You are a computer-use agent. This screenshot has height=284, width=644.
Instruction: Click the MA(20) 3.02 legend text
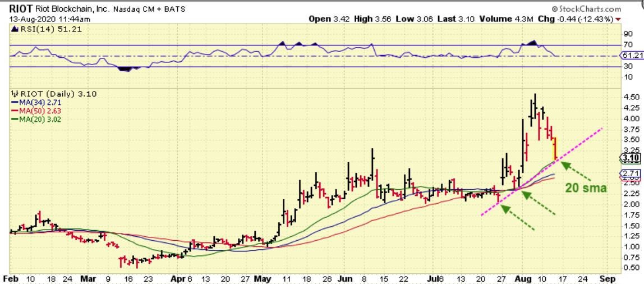[39, 120]
